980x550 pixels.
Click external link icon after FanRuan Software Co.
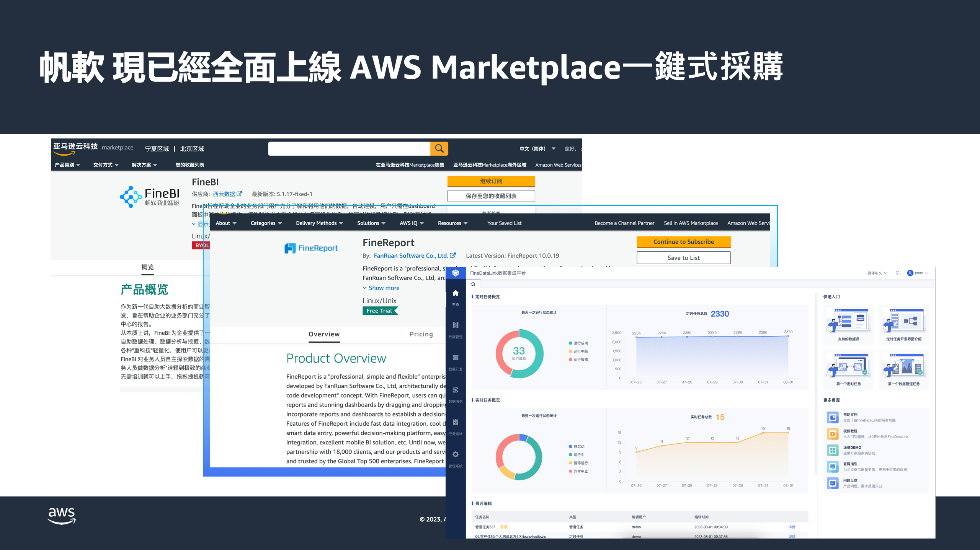click(x=453, y=255)
